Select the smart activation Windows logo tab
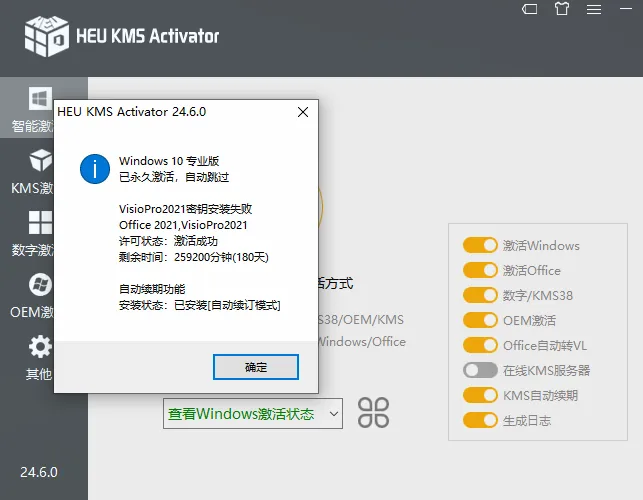Image resolution: width=643 pixels, height=500 pixels. (40, 98)
